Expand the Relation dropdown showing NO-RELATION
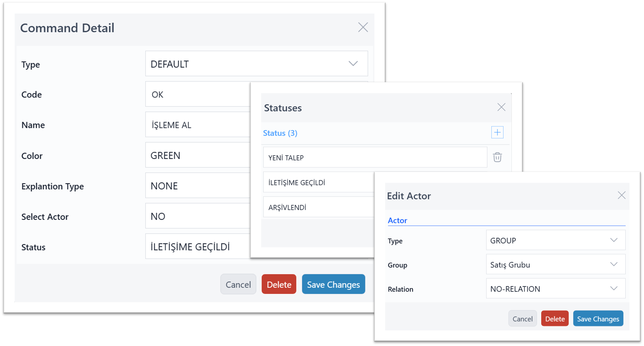The image size is (644, 346). (555, 289)
